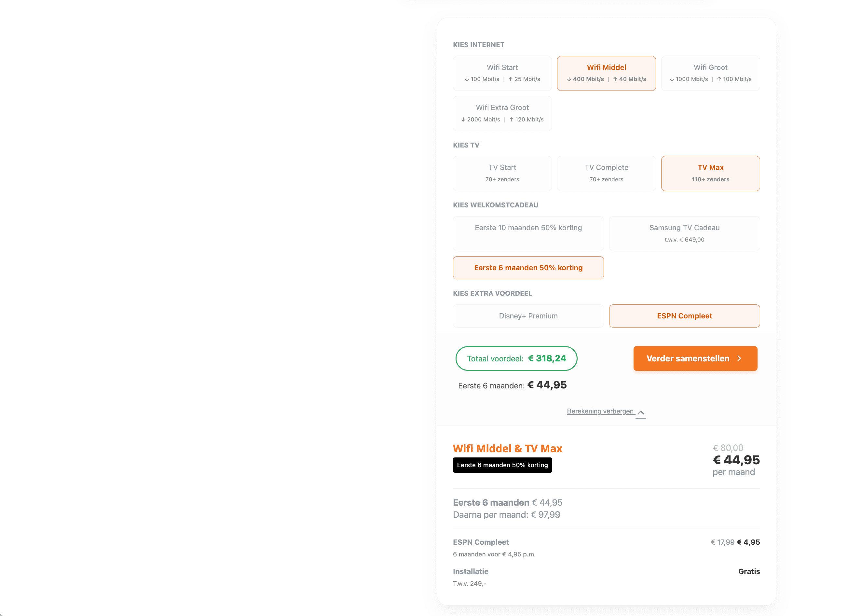The height and width of the screenshot is (616, 848).
Task: Switch to TV Complete package
Action: click(606, 173)
